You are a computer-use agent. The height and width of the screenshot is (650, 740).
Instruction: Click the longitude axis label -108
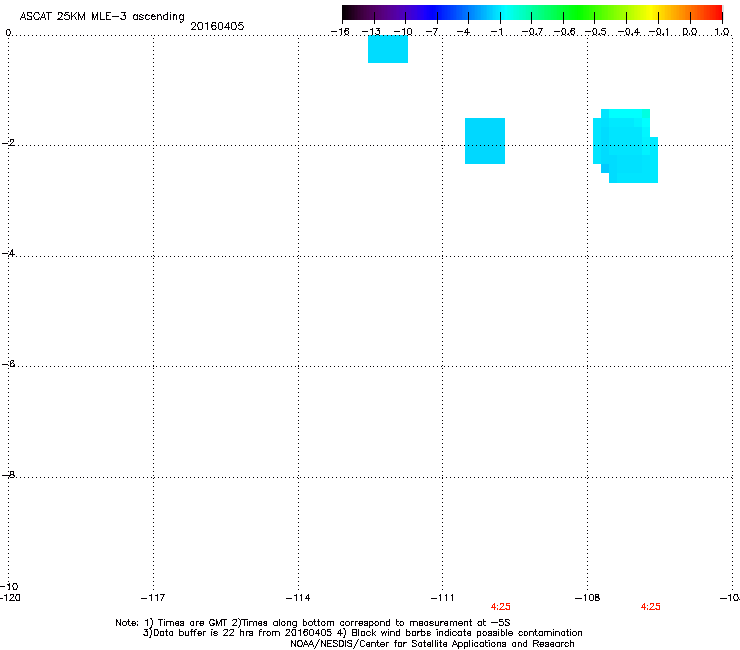588,598
